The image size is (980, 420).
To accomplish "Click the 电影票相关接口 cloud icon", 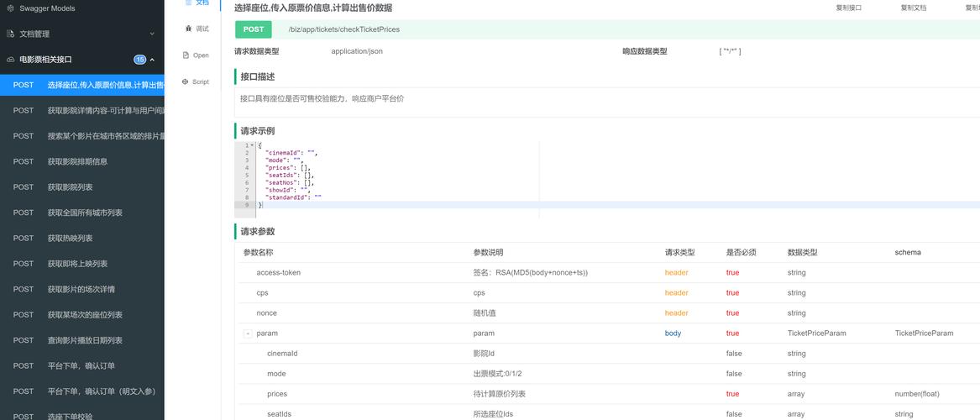I will coord(10,60).
